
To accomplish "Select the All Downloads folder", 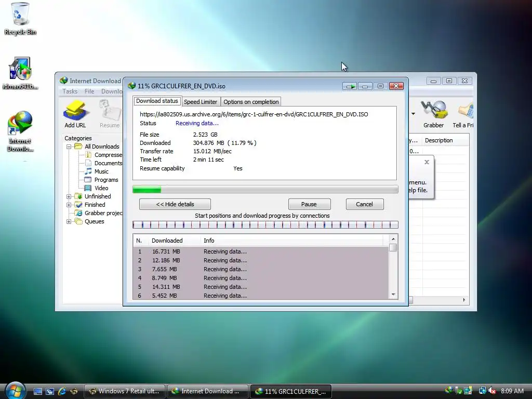I will click(102, 147).
